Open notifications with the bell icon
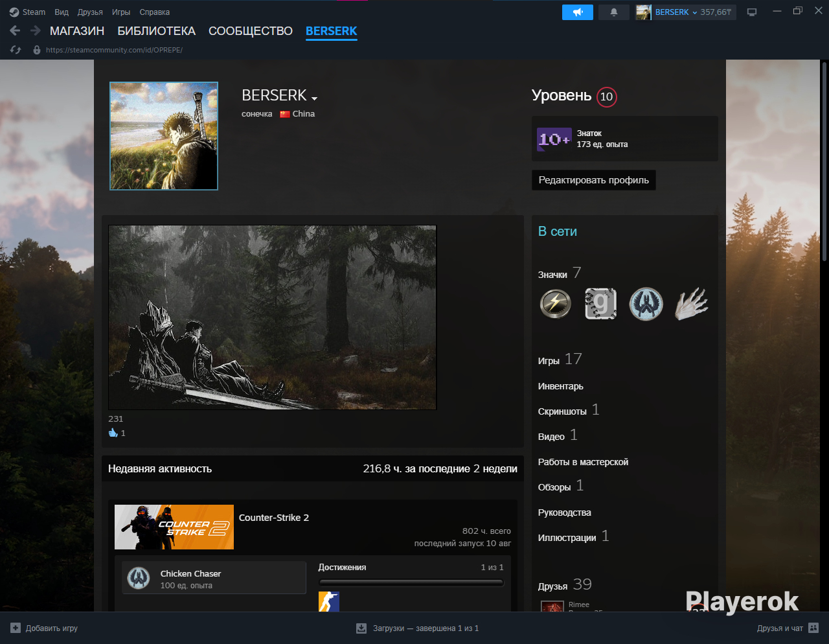Image resolution: width=829 pixels, height=644 pixels. tap(614, 12)
